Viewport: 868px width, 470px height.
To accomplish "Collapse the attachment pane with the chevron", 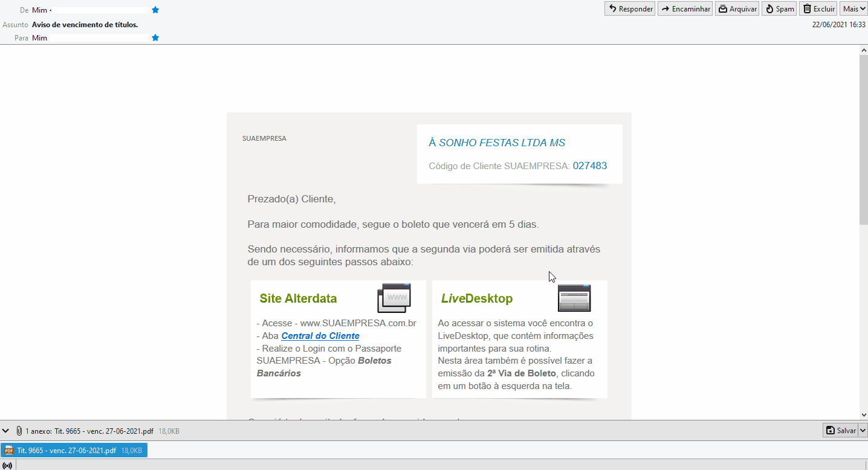I will 6,431.
